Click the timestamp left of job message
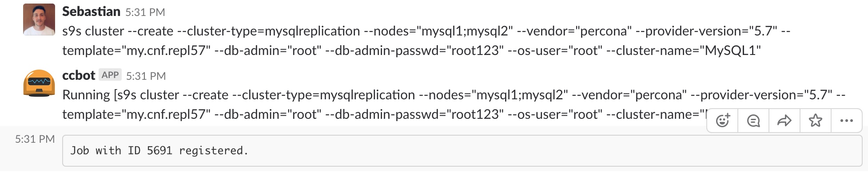The width and height of the screenshot is (868, 172). click(x=35, y=139)
